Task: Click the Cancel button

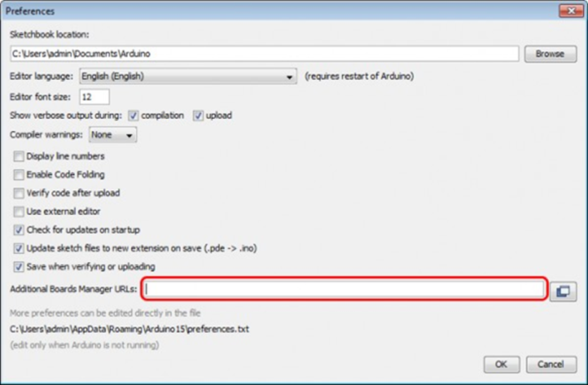Action: point(550,364)
